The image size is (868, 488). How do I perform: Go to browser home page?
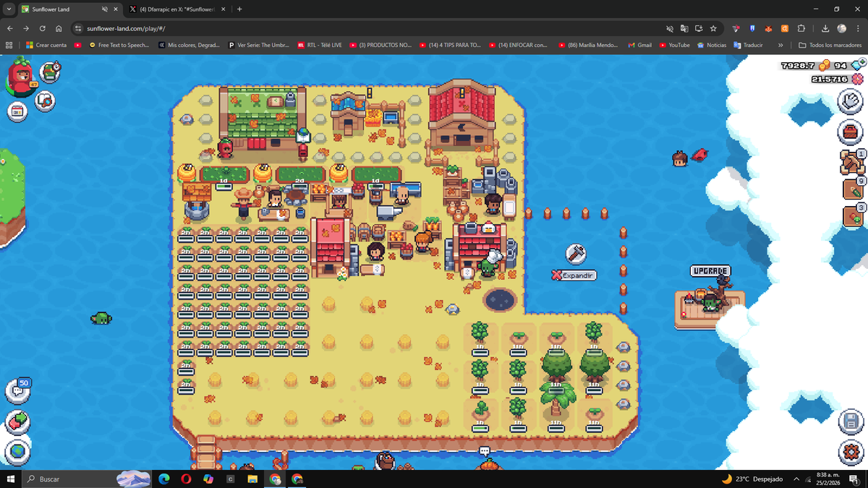(59, 28)
